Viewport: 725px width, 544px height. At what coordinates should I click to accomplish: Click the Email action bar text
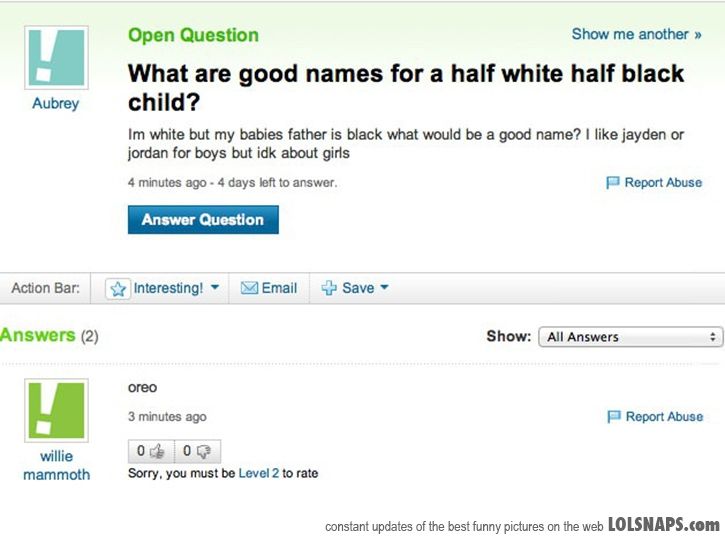point(279,288)
